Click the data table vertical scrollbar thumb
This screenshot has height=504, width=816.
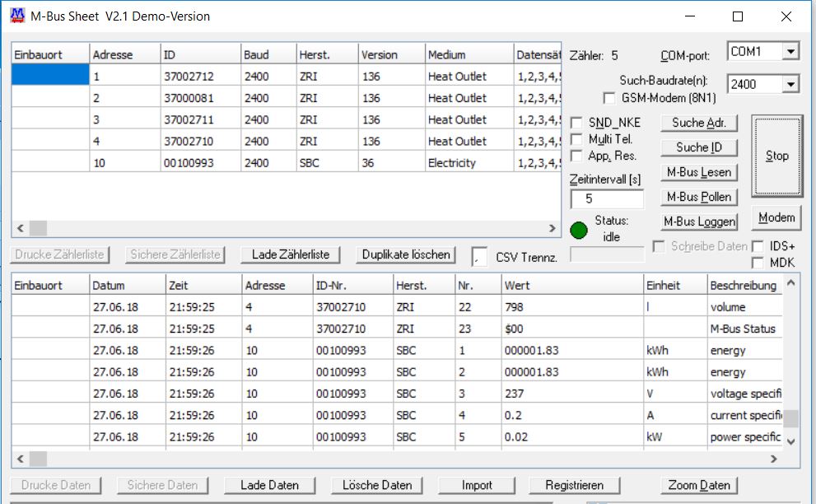point(791,418)
